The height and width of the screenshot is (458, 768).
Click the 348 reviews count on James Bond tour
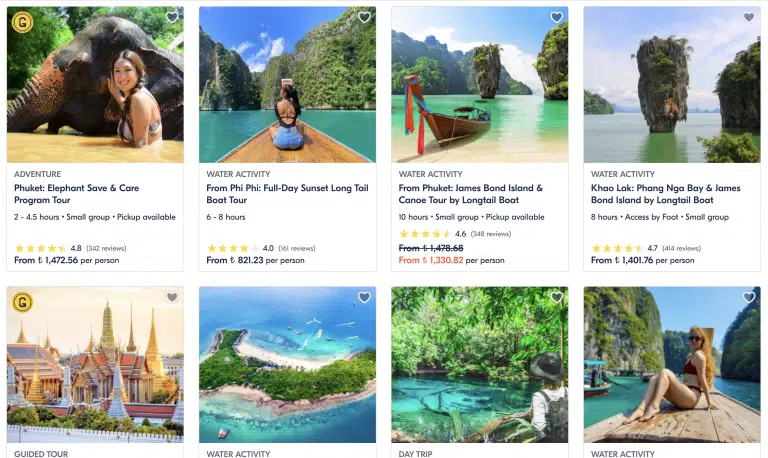click(x=490, y=234)
